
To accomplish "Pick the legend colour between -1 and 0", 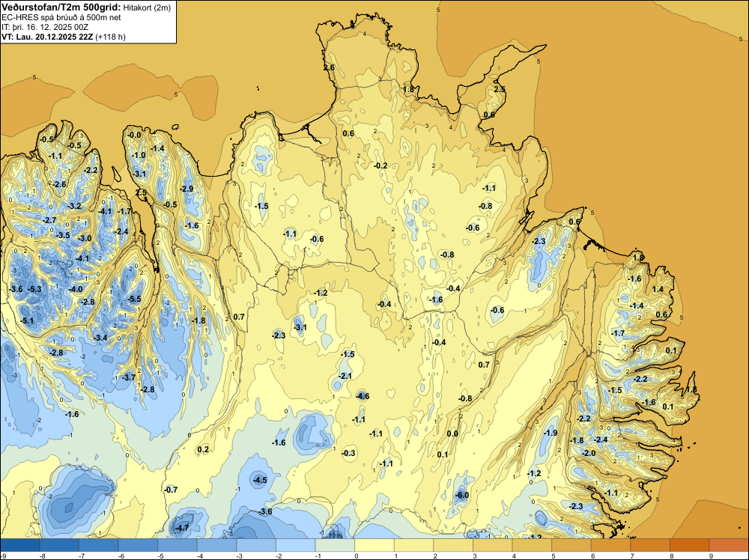I will tap(335, 545).
